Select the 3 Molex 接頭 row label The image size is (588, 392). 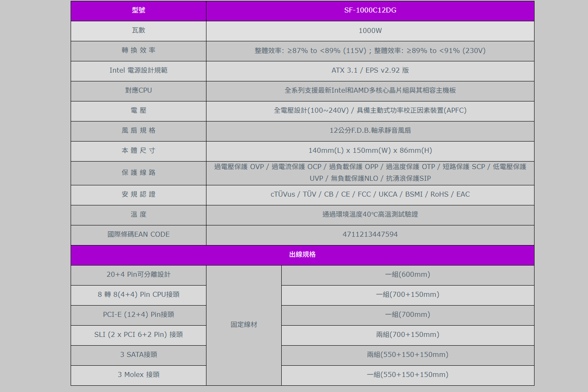138,375
